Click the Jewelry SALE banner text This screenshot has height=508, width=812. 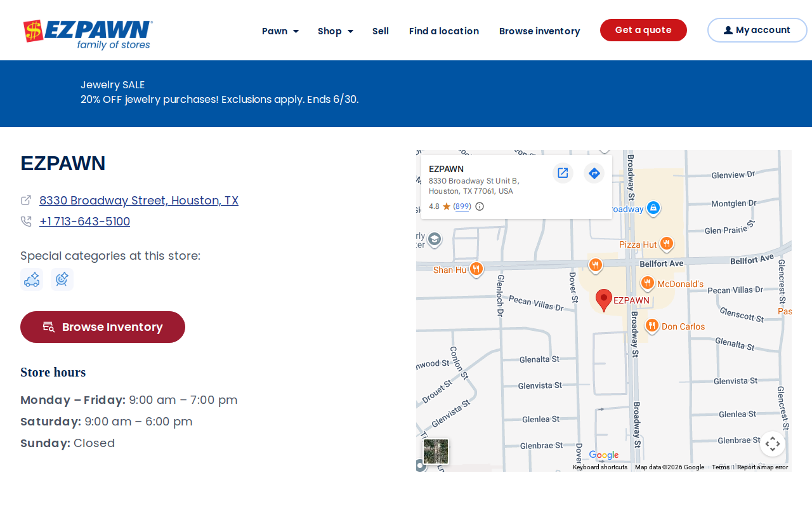click(113, 84)
